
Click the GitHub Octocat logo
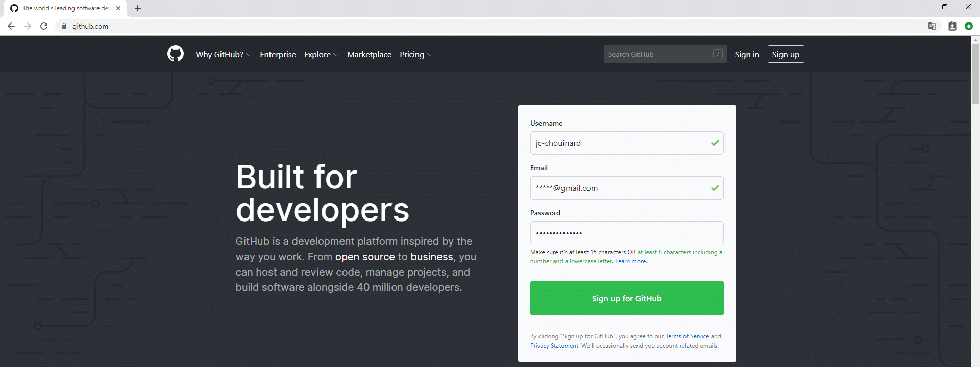point(175,54)
